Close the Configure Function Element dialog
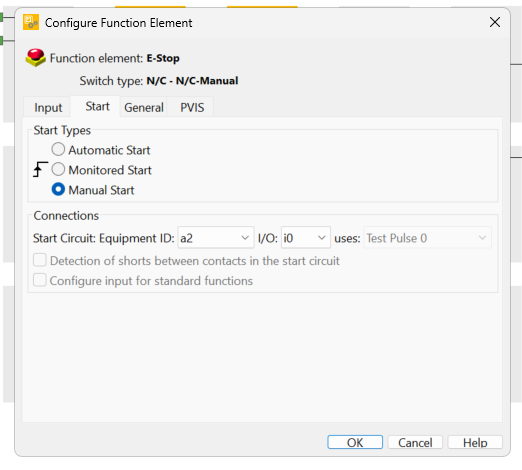Image resolution: width=522 pixels, height=470 pixels. coord(495,22)
